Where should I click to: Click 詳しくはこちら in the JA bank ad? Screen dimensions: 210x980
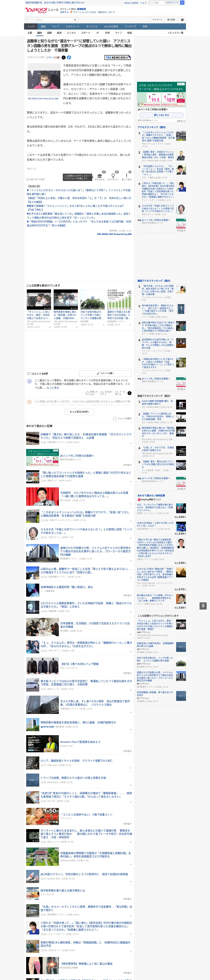(x=161, y=115)
